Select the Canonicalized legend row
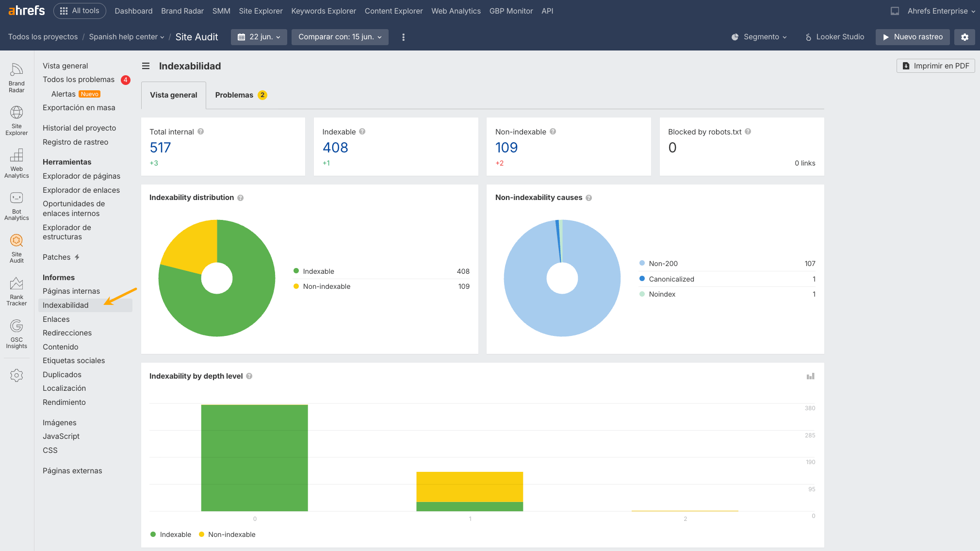 click(727, 279)
